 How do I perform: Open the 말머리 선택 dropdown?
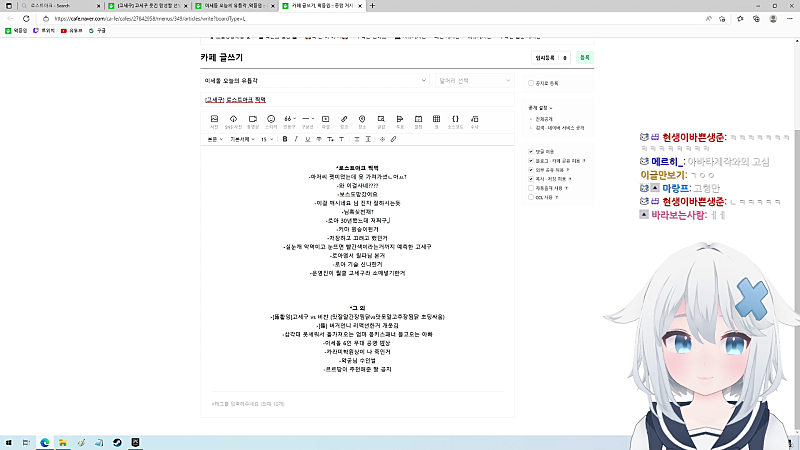[474, 81]
